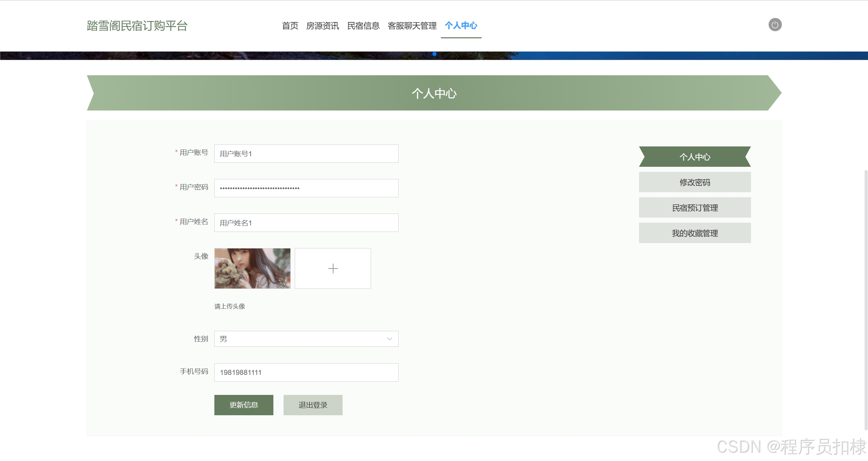Viewport: 868px width, 461px height.
Task: Open the 首页 navigation item
Action: coord(290,26)
